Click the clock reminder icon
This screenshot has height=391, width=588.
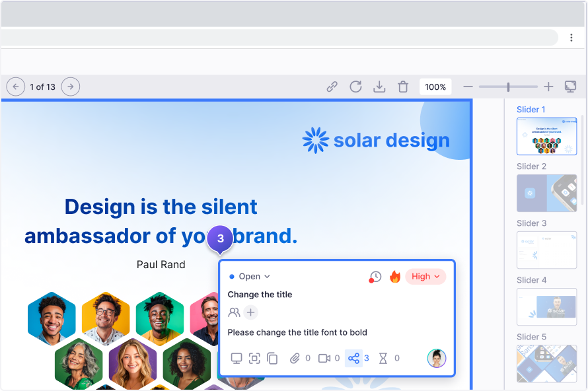tap(375, 277)
